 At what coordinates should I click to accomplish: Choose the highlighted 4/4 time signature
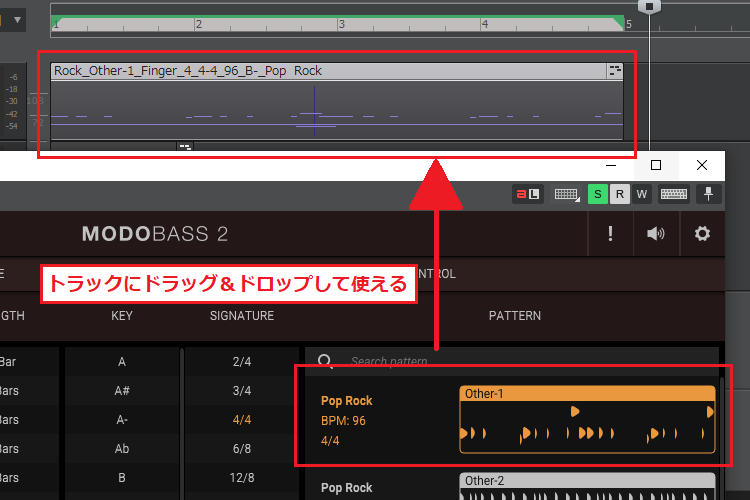[x=242, y=420]
